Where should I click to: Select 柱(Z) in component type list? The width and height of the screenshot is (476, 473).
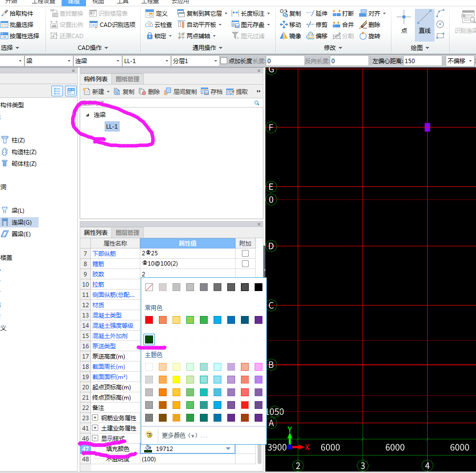(x=14, y=140)
